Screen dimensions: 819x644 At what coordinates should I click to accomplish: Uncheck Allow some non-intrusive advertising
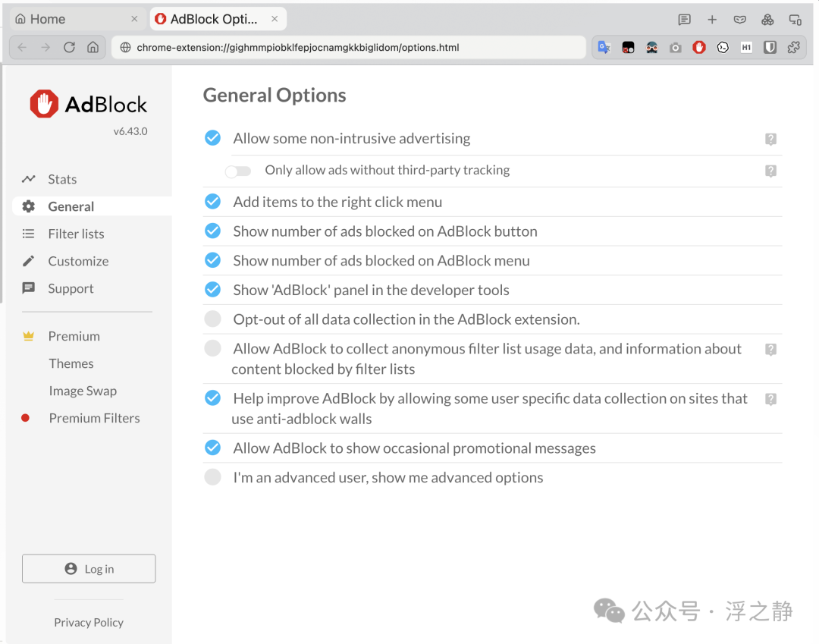212,138
